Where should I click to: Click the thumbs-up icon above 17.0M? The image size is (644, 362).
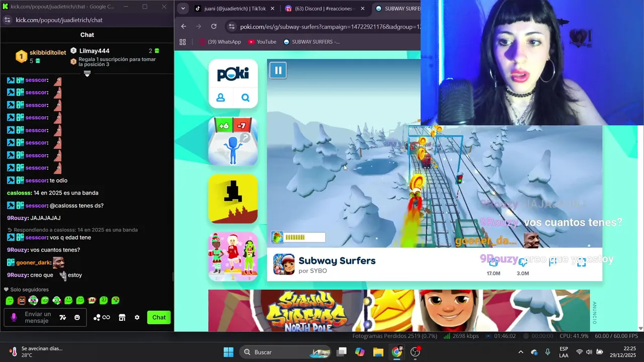coord(494,262)
